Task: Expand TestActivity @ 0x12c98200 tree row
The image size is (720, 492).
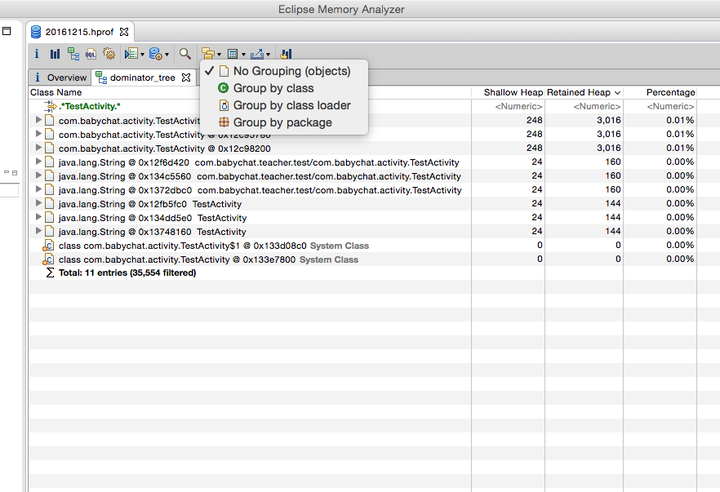Action: (39, 148)
